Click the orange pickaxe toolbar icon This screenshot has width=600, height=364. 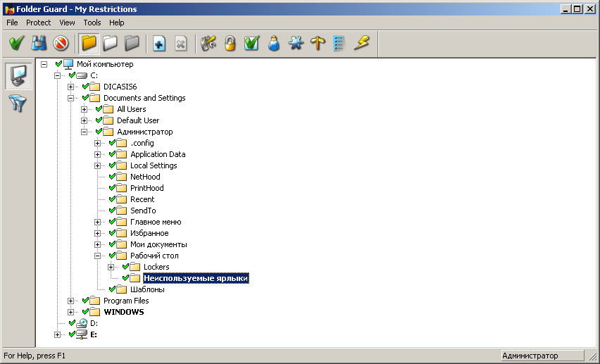tap(318, 43)
